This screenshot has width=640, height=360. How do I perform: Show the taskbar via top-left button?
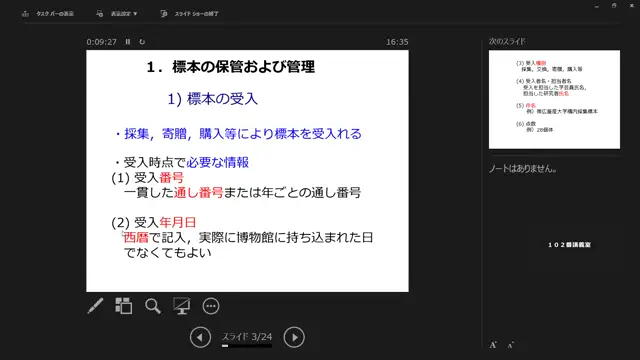48,14
